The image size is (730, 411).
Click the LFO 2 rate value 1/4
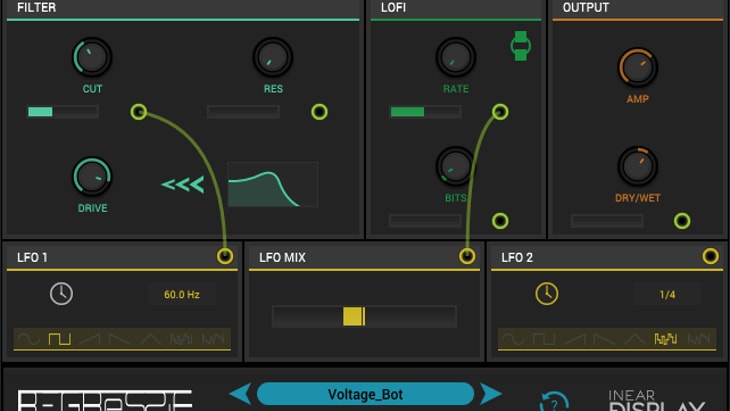tap(667, 295)
